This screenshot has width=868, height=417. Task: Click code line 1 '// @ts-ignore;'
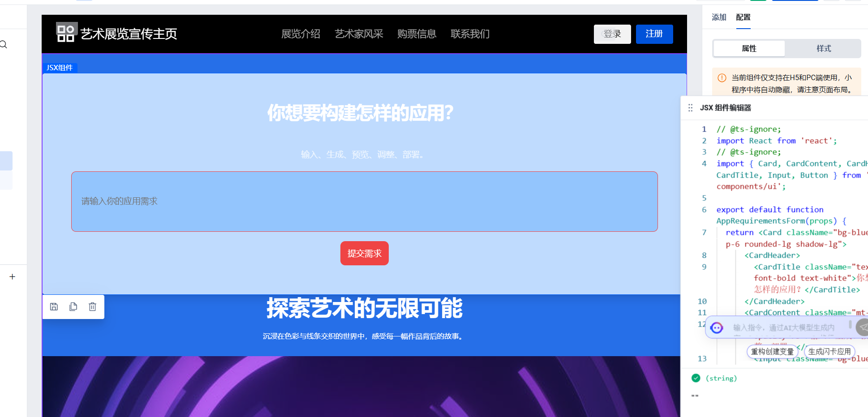point(748,129)
